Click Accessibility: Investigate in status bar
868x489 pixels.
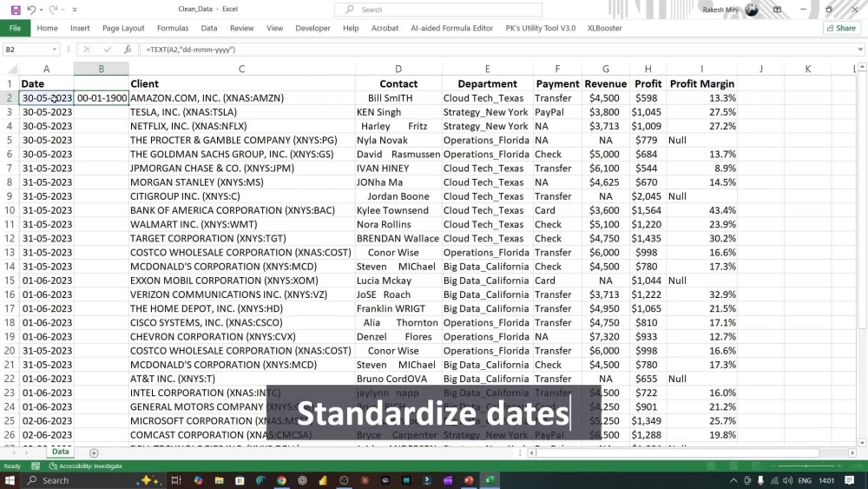click(86, 466)
